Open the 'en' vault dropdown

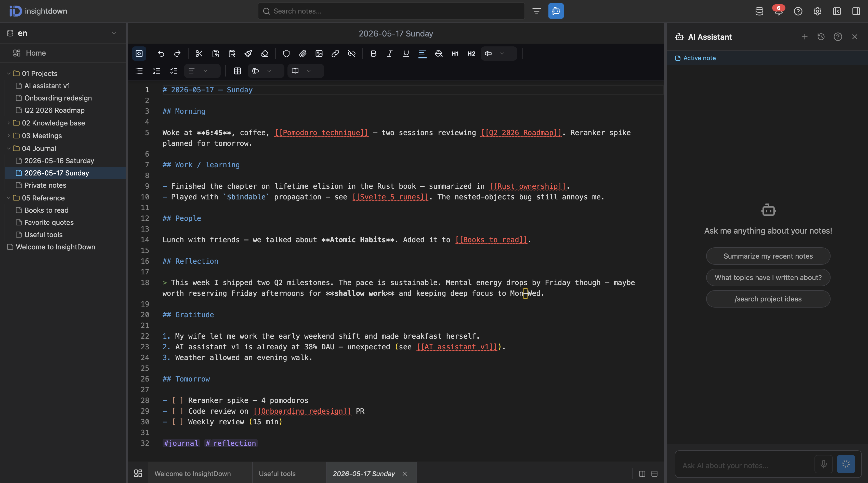click(63, 33)
